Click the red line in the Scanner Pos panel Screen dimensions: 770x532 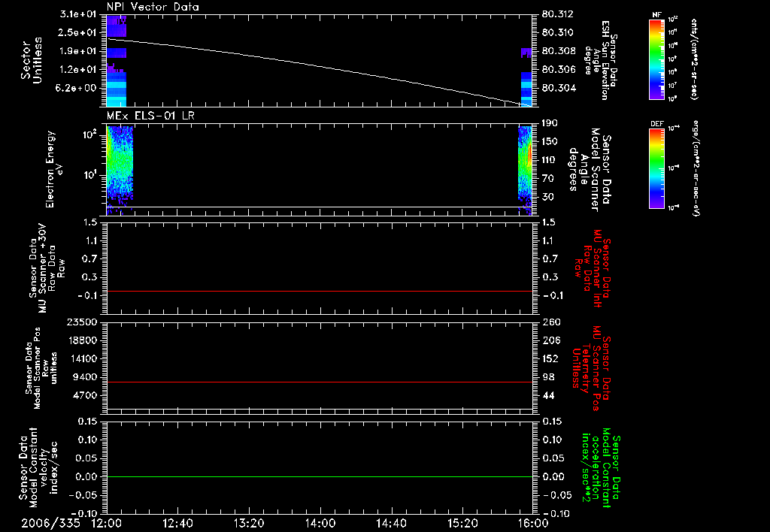(x=319, y=382)
